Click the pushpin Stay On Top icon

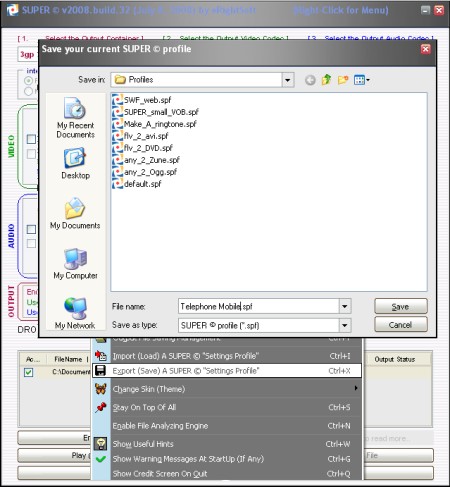[101, 407]
